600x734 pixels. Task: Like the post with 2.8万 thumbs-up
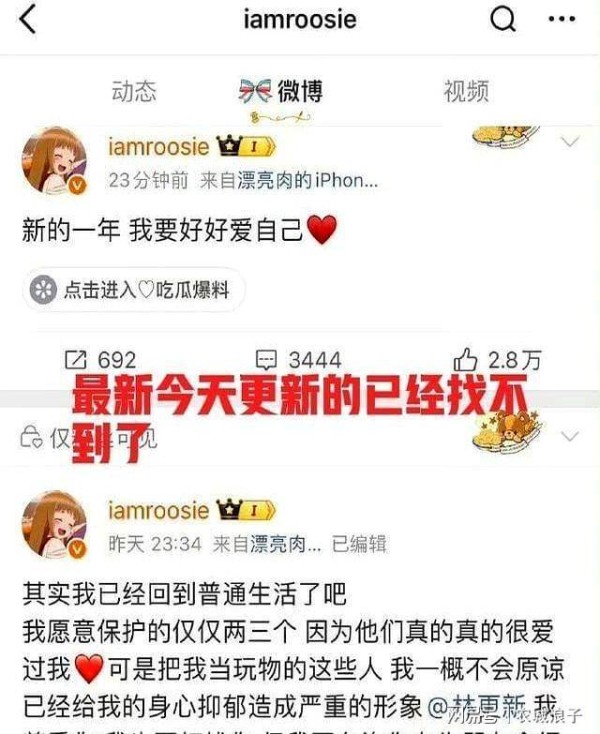(x=465, y=359)
